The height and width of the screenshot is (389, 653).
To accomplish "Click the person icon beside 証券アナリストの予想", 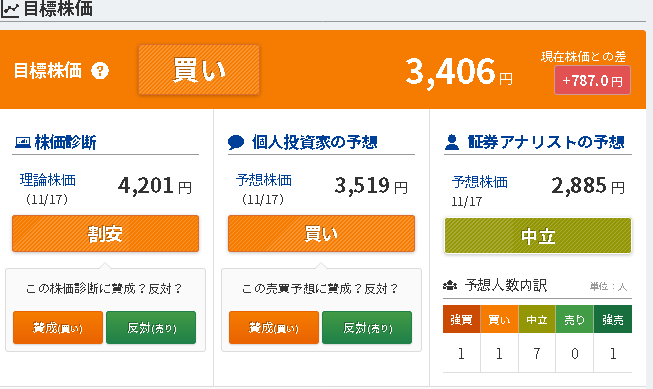I will pyautogui.click(x=452, y=142).
